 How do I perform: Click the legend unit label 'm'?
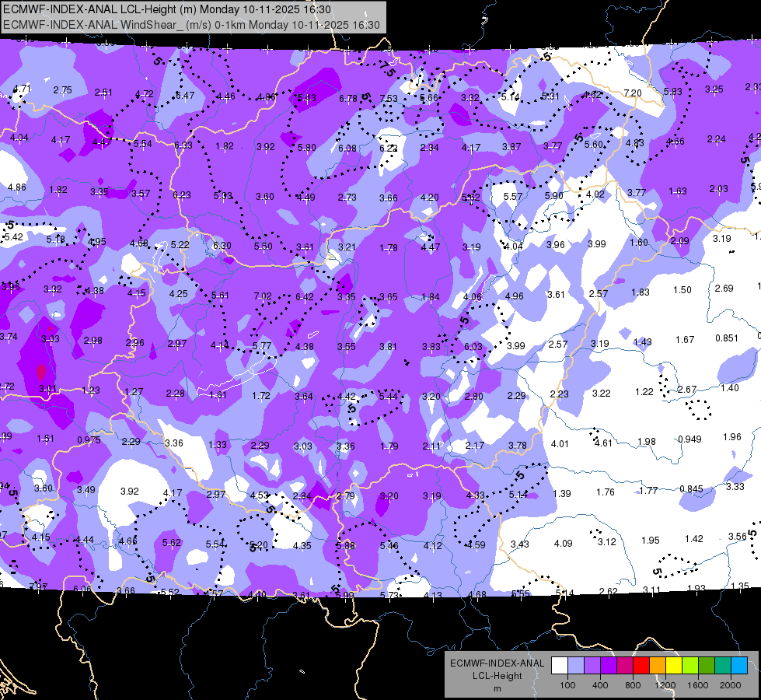(x=497, y=688)
